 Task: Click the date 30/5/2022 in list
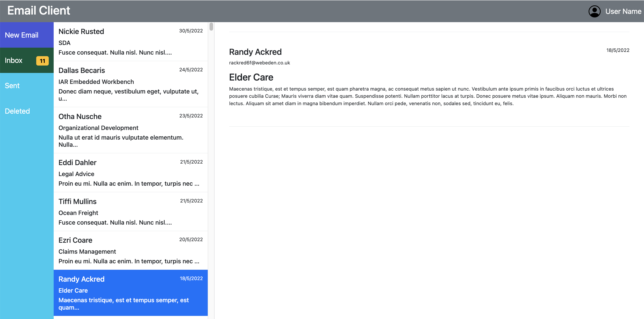coord(191,31)
